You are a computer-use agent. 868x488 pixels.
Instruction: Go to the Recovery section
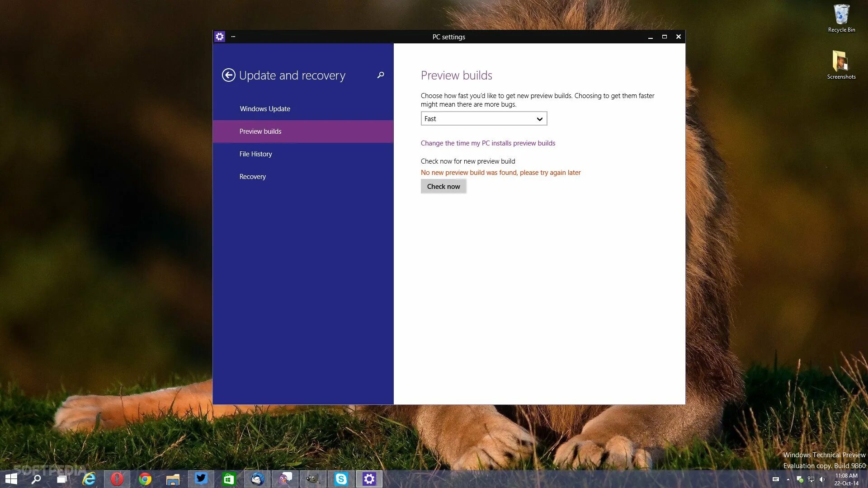point(253,177)
